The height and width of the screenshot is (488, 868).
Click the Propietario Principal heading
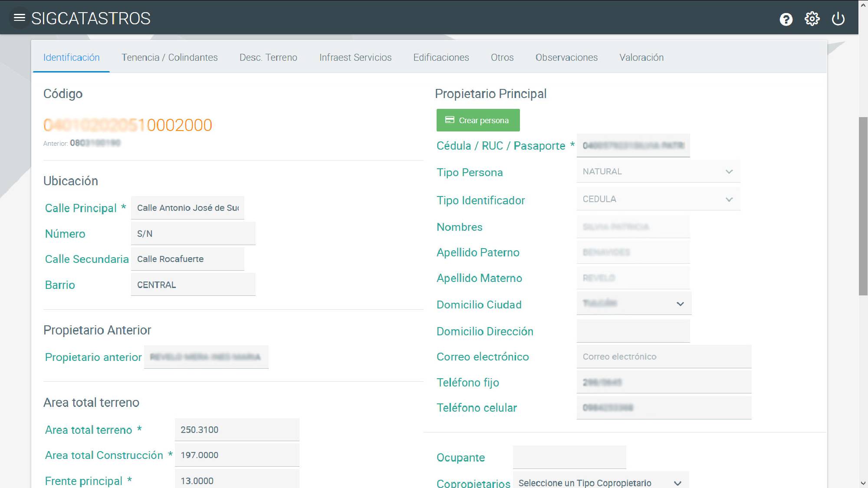[x=490, y=94]
